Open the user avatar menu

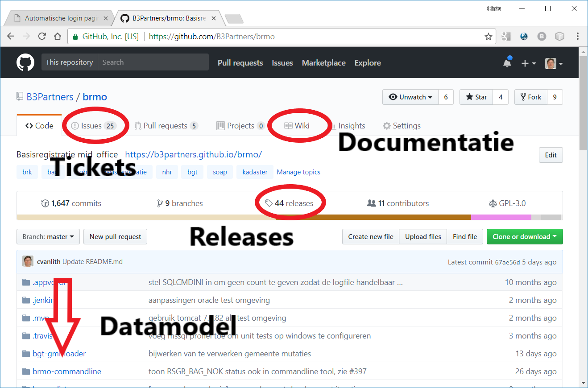coord(554,63)
